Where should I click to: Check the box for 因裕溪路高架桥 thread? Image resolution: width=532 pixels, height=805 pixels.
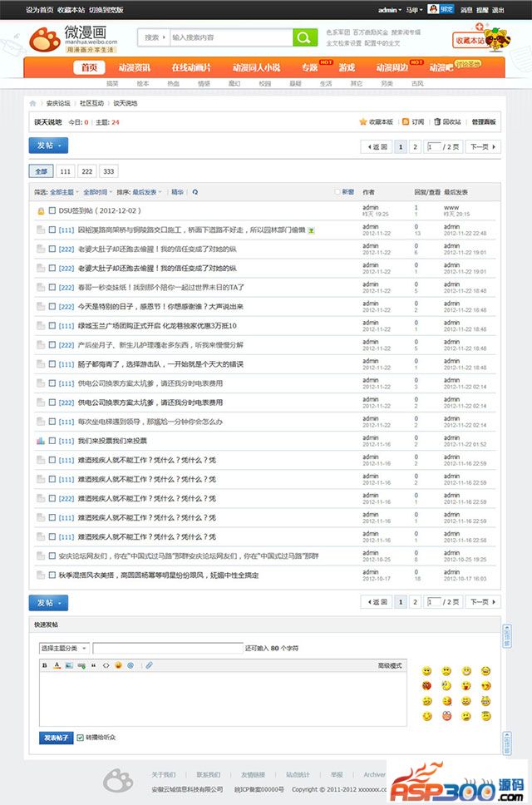coord(52,230)
